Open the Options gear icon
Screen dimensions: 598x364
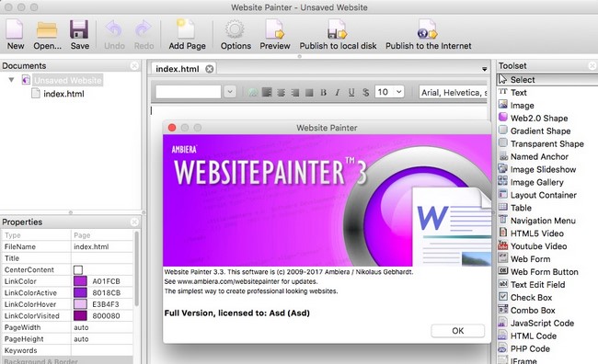coord(236,29)
